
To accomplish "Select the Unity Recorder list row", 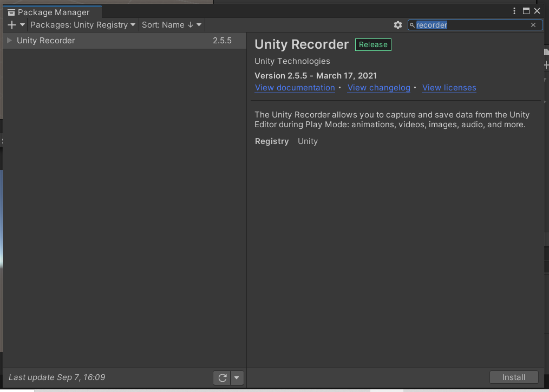I will point(125,41).
